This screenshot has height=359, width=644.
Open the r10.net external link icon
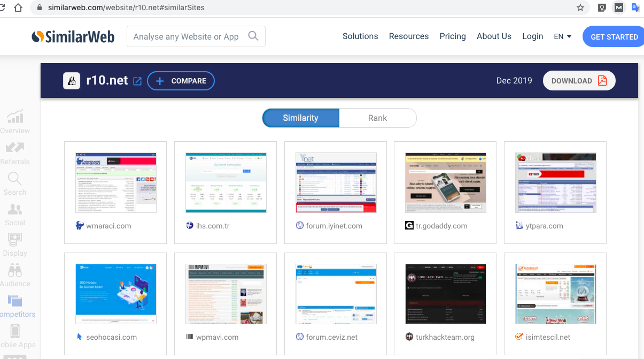click(x=137, y=81)
